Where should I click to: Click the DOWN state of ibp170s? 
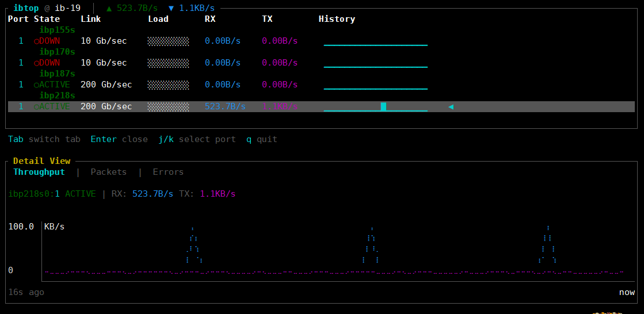tap(47, 63)
